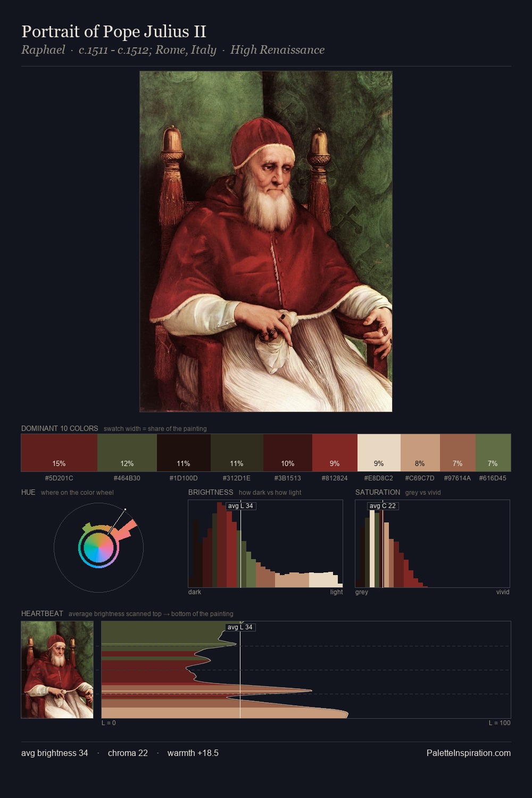Click the hex code label #5D201C
The height and width of the screenshot is (798, 532).
(x=59, y=478)
